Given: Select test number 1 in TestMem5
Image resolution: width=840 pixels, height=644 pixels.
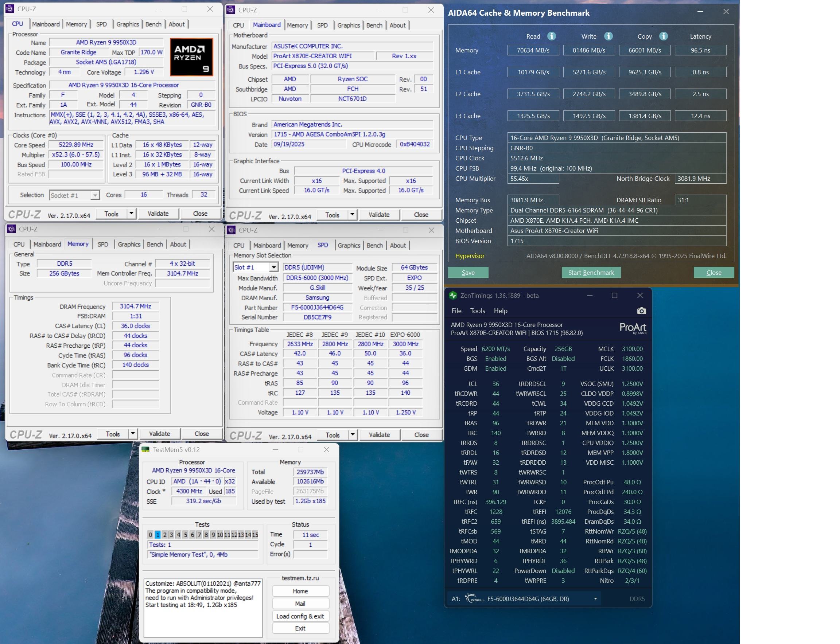Looking at the screenshot, I should 157,535.
